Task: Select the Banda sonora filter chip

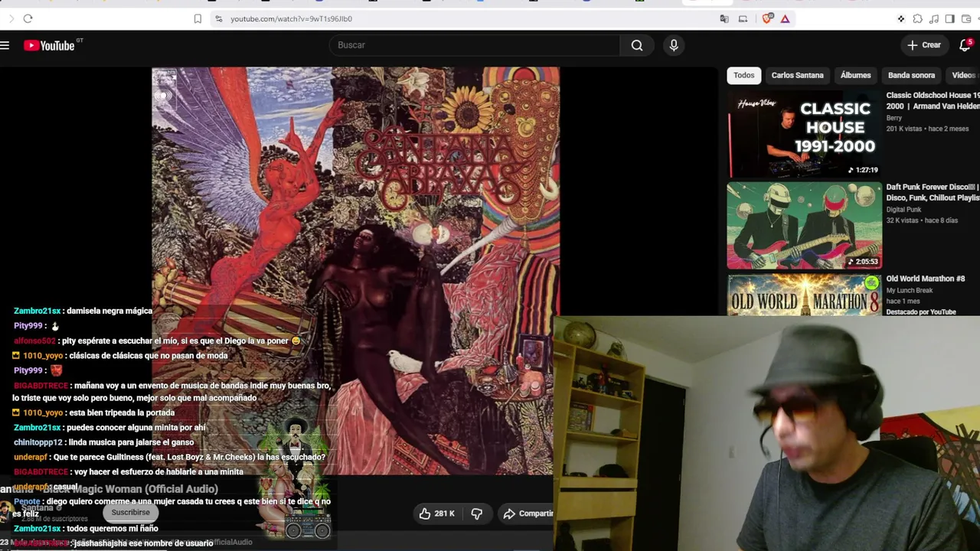Action: [911, 75]
